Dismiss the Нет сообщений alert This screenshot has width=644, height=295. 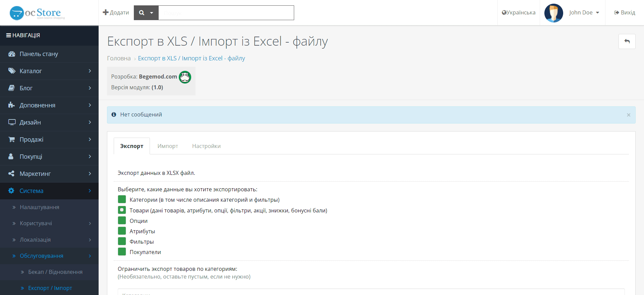tap(629, 115)
